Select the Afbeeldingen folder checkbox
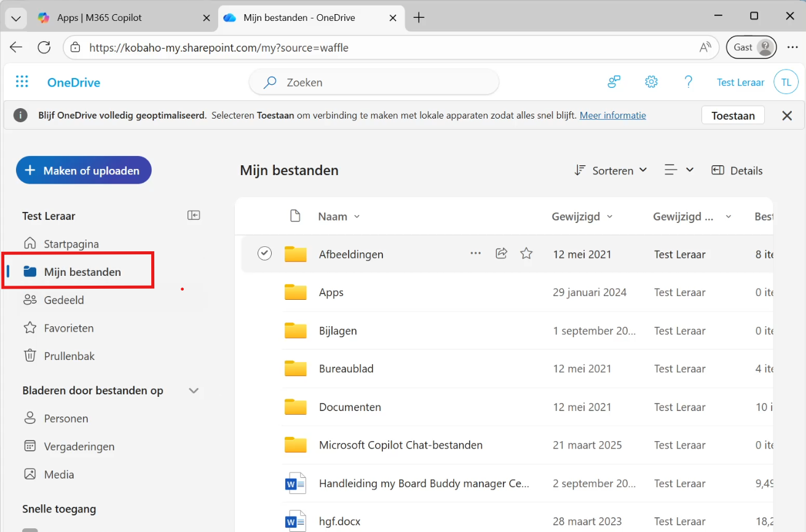806x532 pixels. 264,254
